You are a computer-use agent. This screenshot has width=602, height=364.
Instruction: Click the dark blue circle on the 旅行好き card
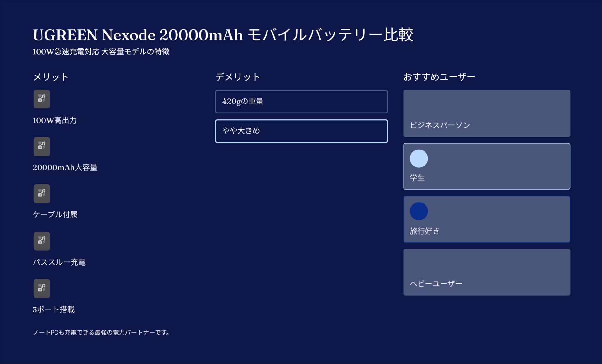coord(419,211)
